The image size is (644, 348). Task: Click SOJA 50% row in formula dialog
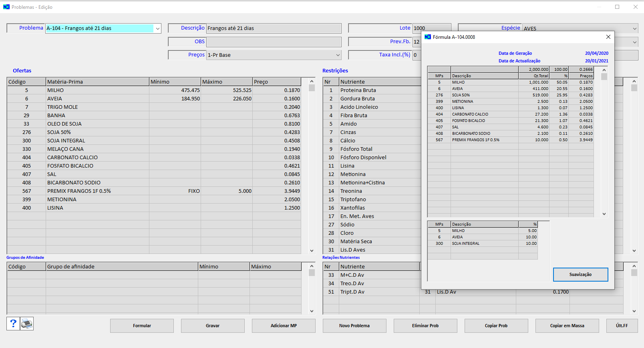[x=511, y=95]
